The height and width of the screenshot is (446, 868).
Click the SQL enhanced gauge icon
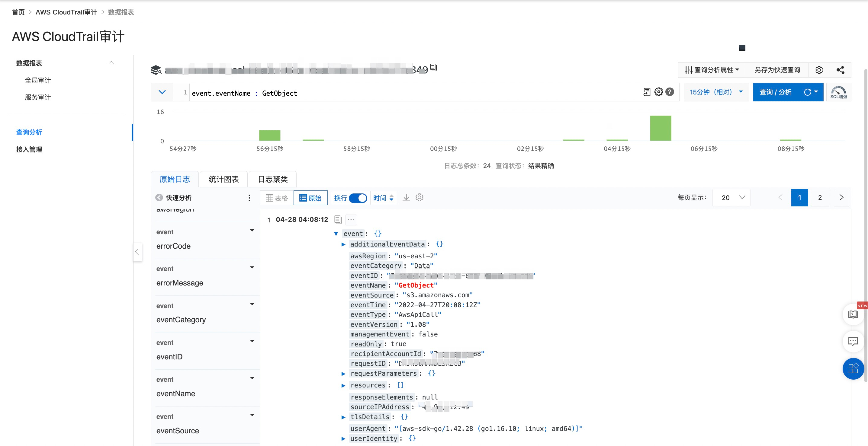click(x=838, y=92)
